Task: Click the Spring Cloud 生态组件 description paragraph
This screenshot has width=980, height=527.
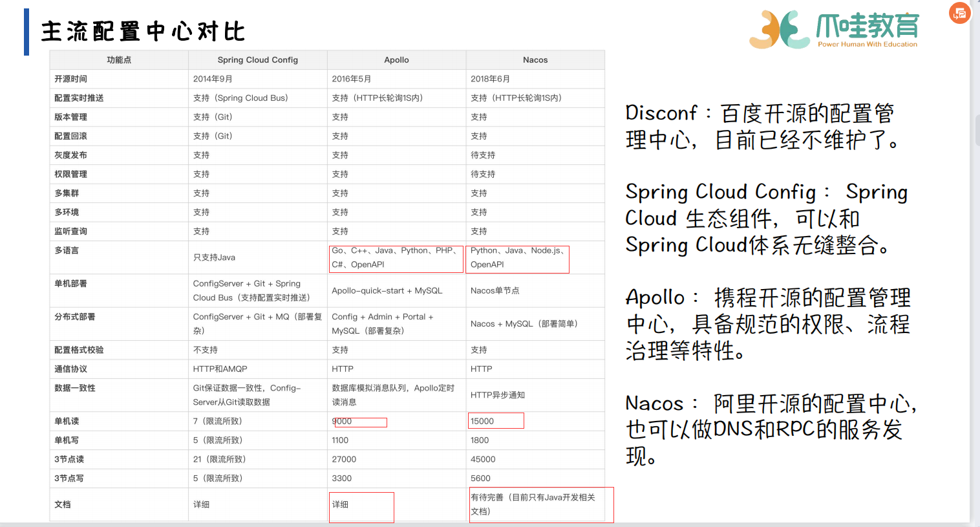Action: pyautogui.click(x=767, y=219)
